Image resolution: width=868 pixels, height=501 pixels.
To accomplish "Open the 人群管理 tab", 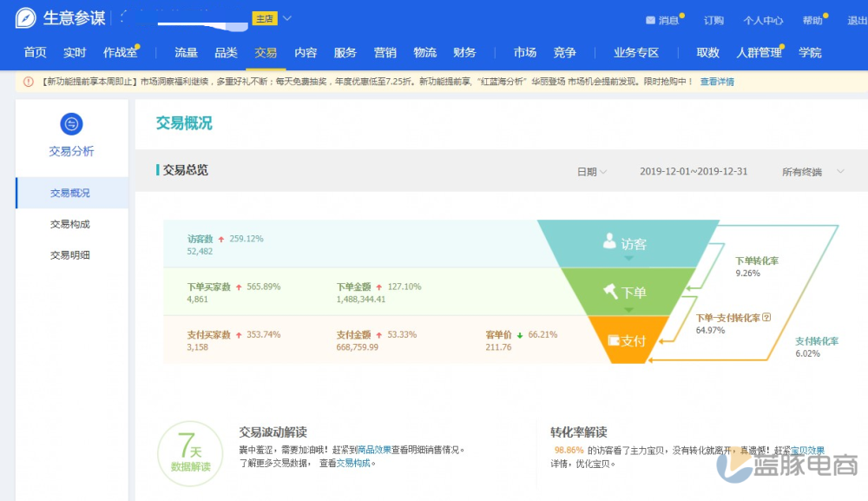I will [x=759, y=53].
